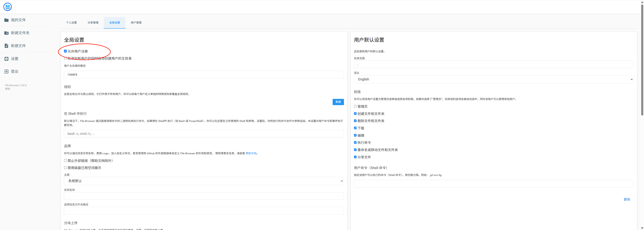Enable the administrator permission checkbox
This screenshot has height=230, width=644.
click(x=355, y=106)
